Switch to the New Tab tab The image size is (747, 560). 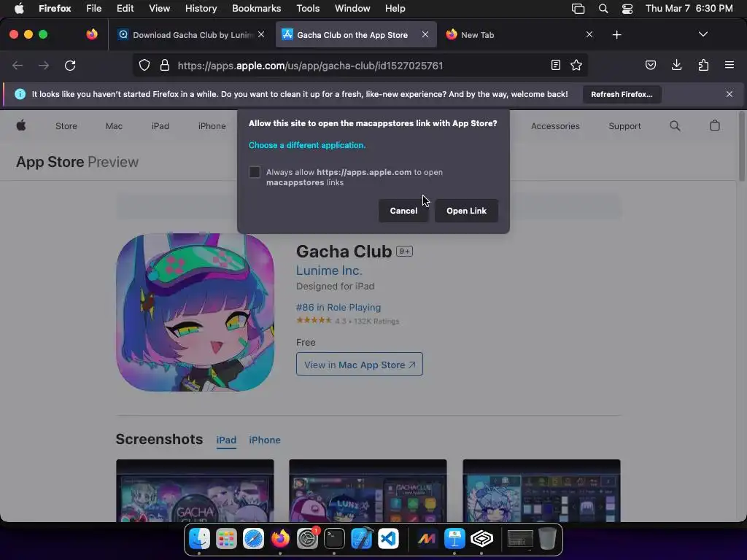coord(519,35)
